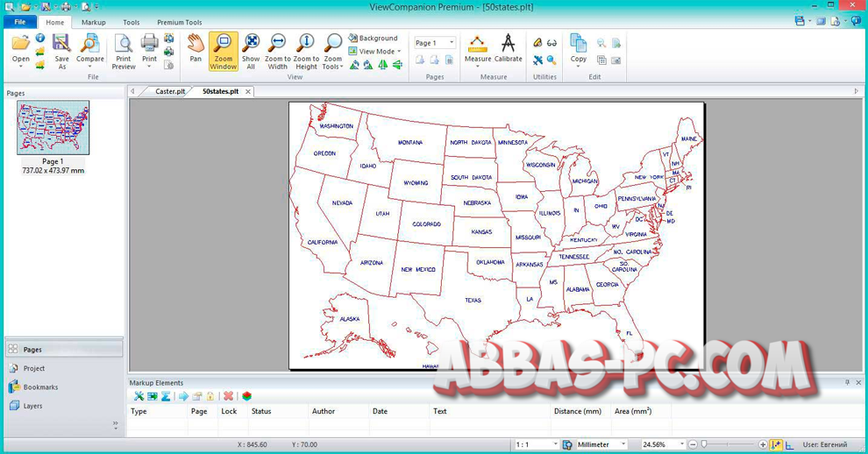Click the zoom slider in status bar

(x=728, y=445)
